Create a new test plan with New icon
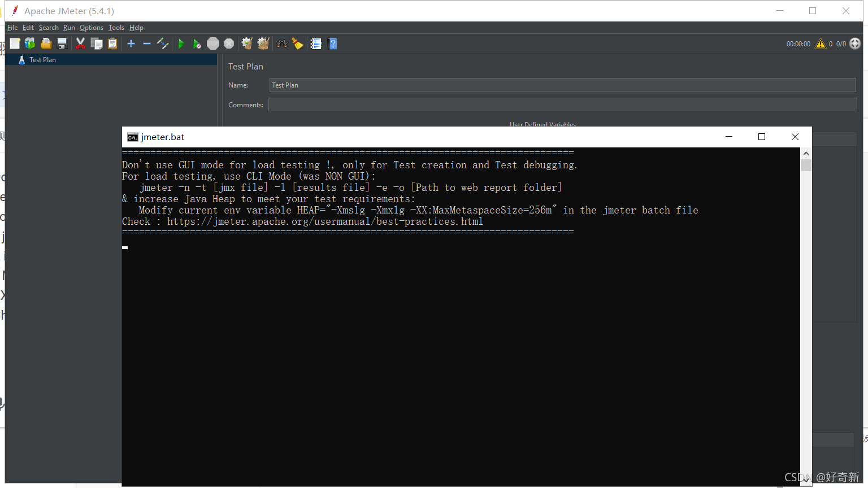 (x=15, y=43)
